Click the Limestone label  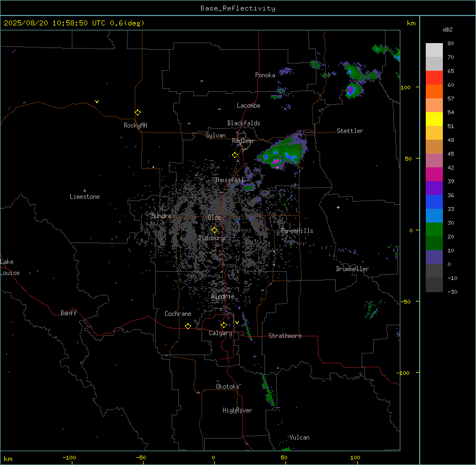click(84, 197)
